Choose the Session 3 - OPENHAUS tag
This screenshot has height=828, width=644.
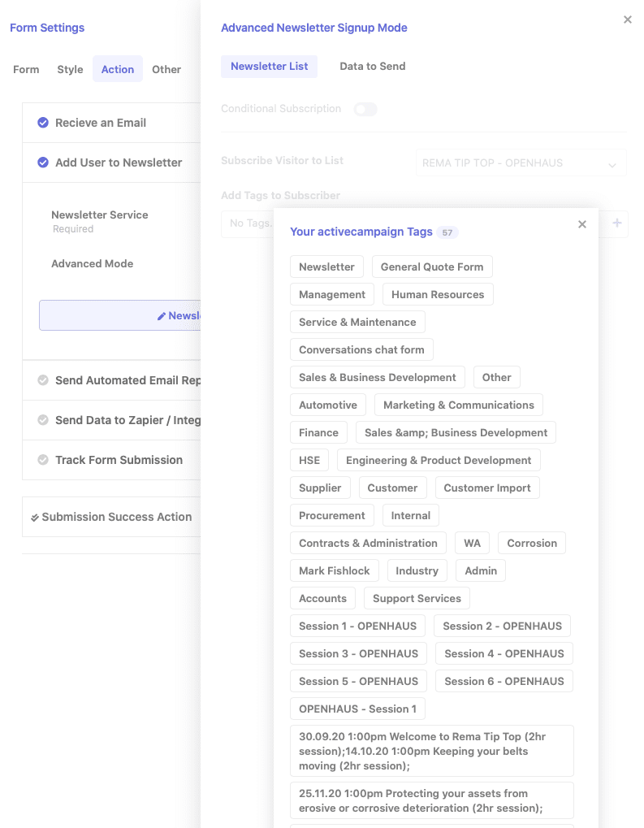tap(358, 653)
